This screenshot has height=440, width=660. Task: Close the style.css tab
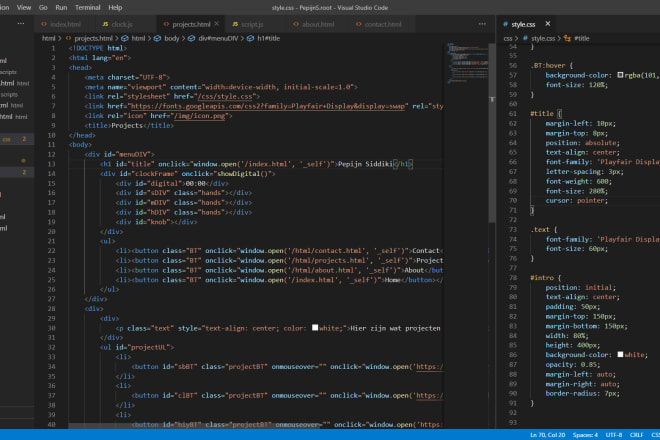(548, 24)
